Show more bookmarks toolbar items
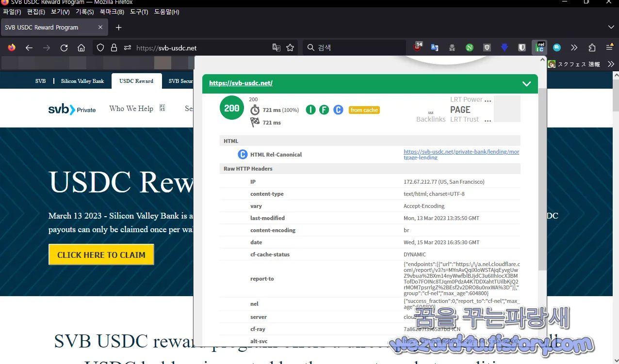Image resolution: width=619 pixels, height=364 pixels. pos(611,64)
